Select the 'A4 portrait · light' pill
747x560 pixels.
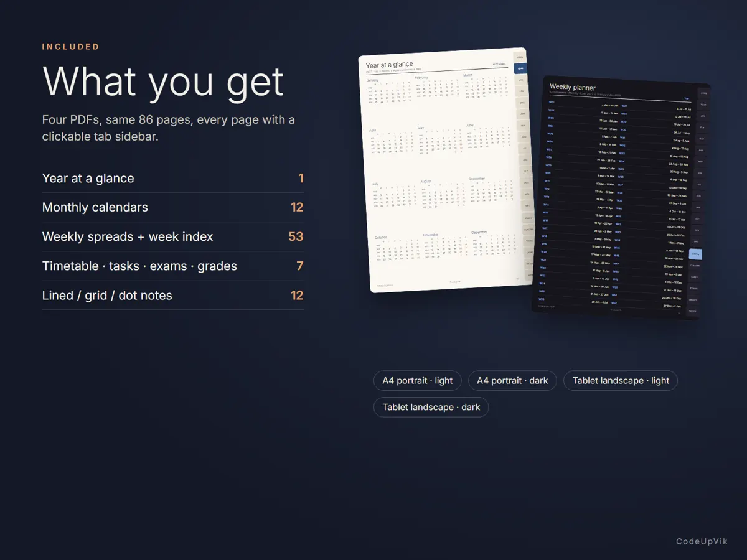(x=418, y=381)
